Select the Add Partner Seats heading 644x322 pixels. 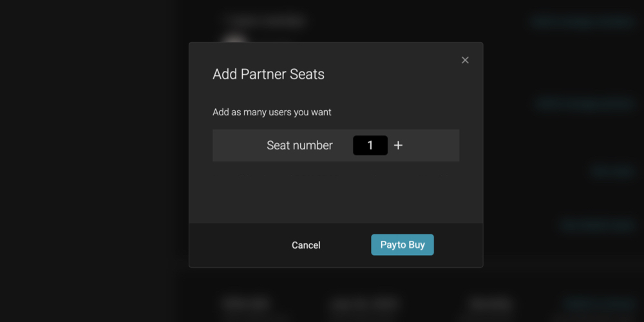pos(269,74)
